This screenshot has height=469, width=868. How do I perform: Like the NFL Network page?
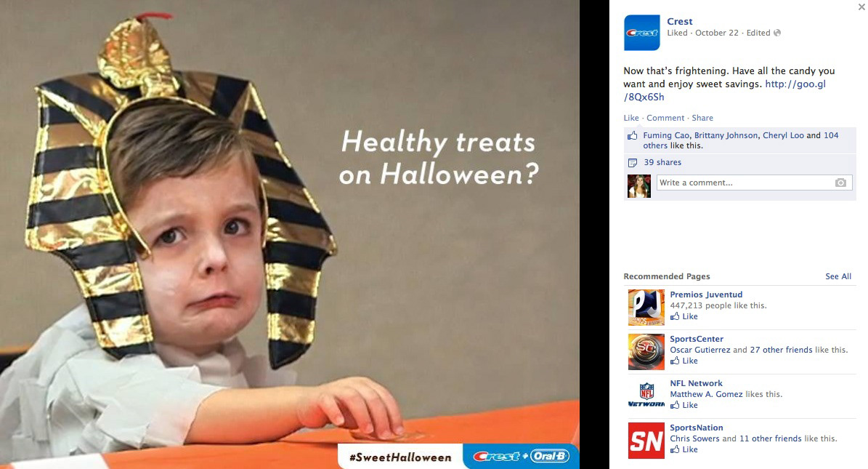684,405
